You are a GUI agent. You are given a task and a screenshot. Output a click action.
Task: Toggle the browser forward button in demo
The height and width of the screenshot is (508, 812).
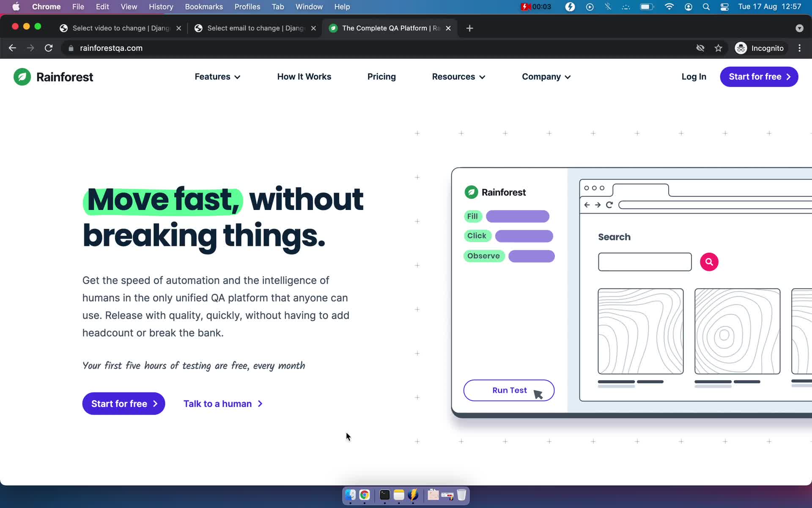[598, 204]
